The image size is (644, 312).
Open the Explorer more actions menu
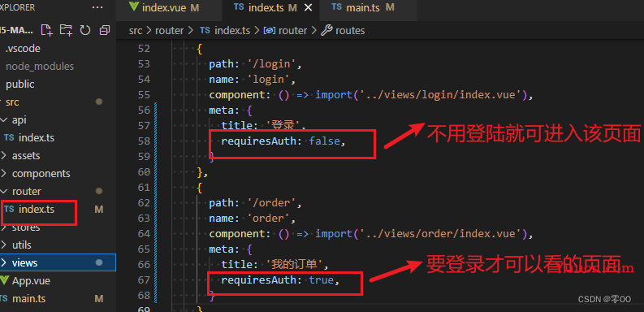[x=97, y=7]
